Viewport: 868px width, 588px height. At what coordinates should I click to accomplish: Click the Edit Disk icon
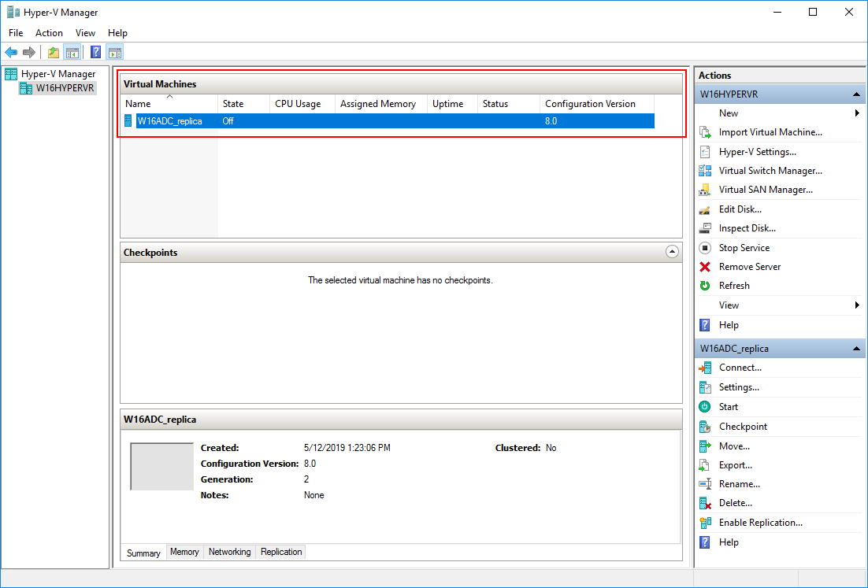[x=705, y=209]
